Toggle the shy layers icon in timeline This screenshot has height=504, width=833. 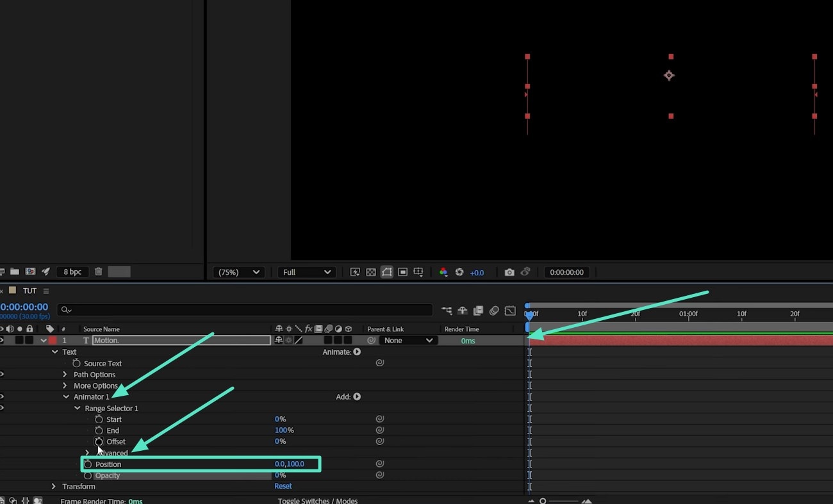coord(463,311)
